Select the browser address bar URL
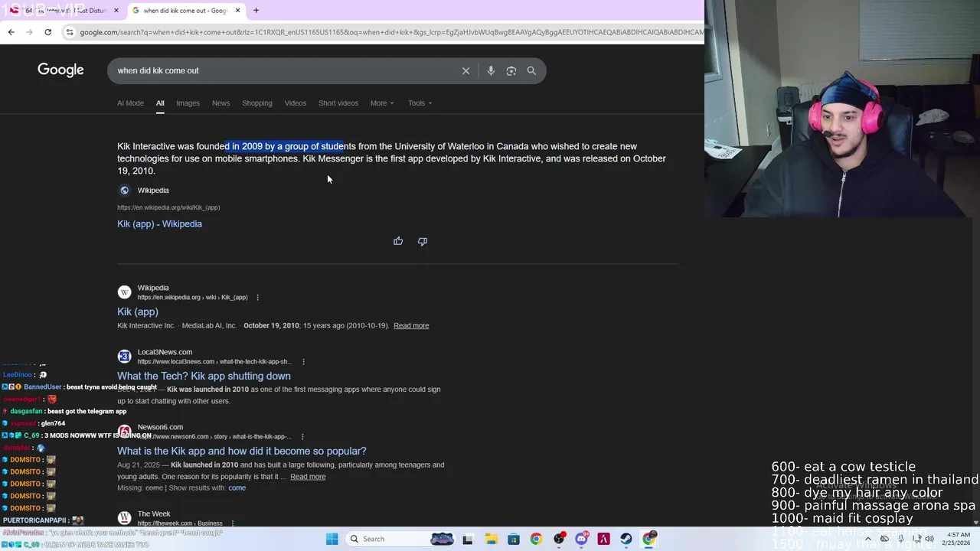This screenshot has width=980, height=551. tap(390, 32)
